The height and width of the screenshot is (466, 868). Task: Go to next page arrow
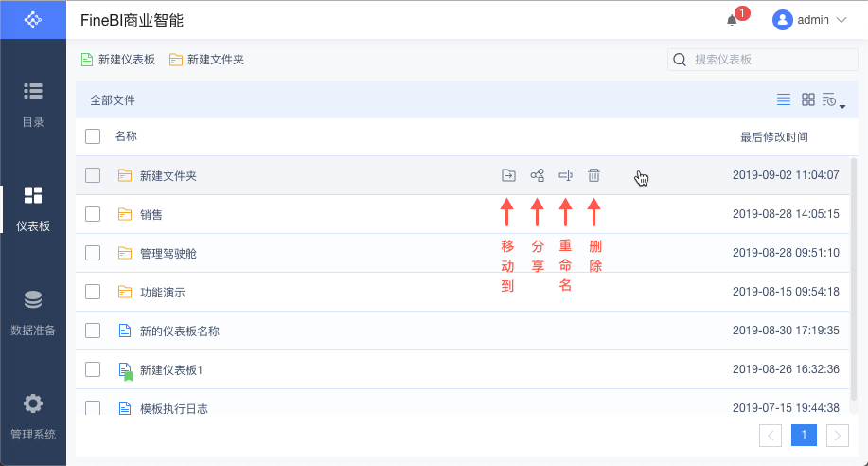tap(838, 436)
